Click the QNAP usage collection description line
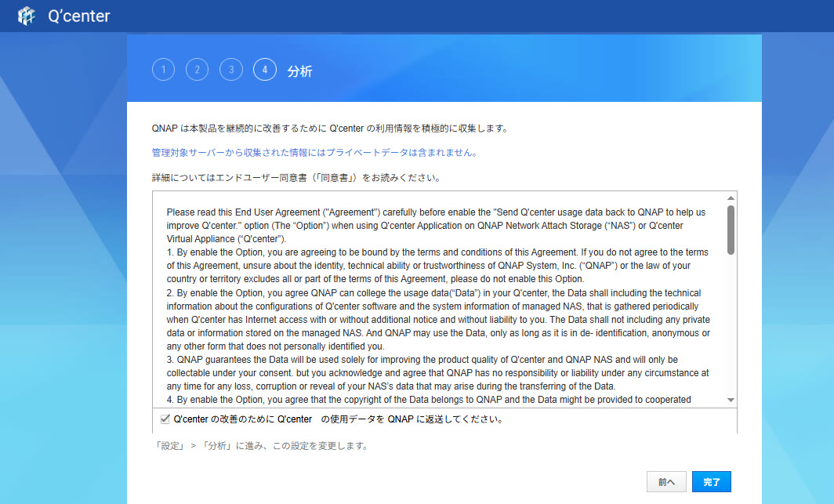The width and height of the screenshot is (834, 504). [x=330, y=128]
